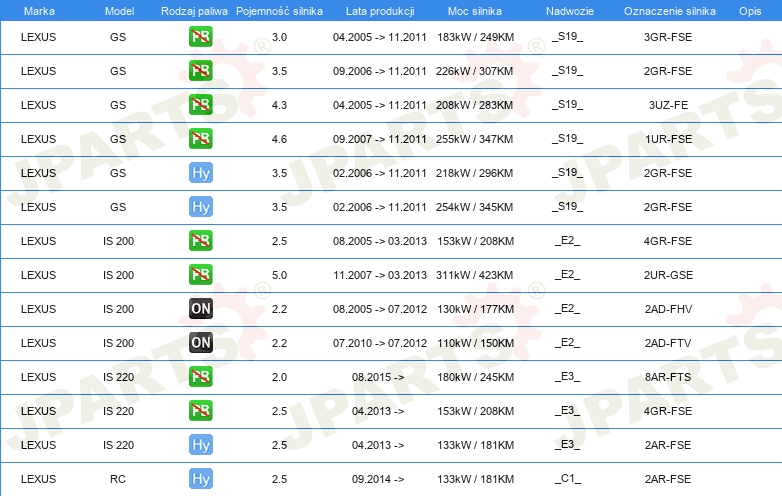Select engine code 3GR-FSE
This screenshot has width=782, height=496.
[x=668, y=37]
